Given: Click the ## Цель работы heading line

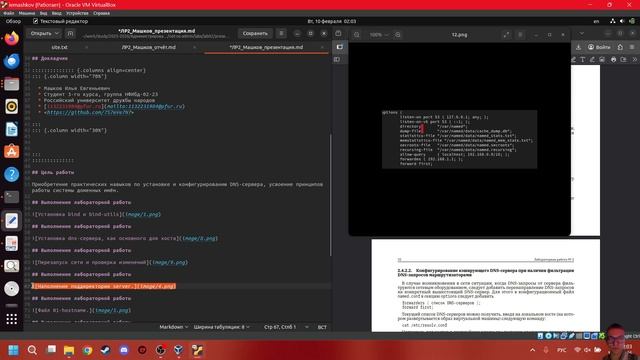Looking at the screenshot, I should click(53, 172).
